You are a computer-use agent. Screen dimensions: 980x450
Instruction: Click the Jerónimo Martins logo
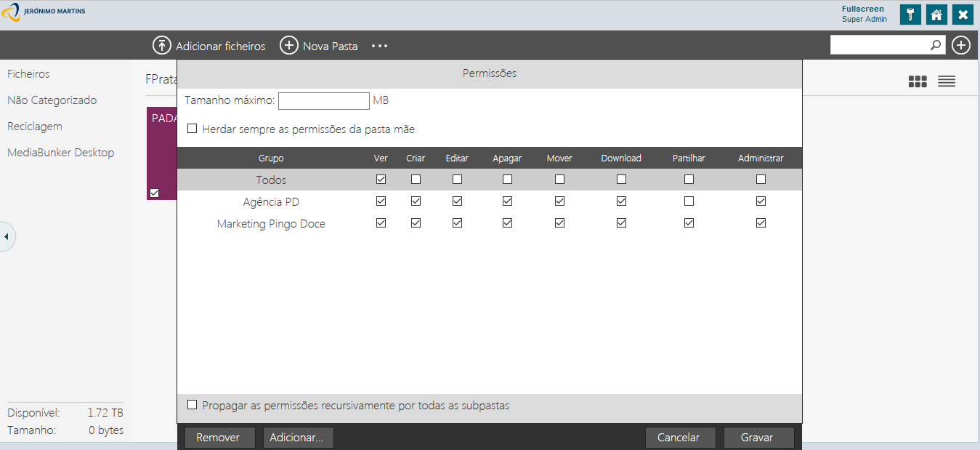(44, 13)
